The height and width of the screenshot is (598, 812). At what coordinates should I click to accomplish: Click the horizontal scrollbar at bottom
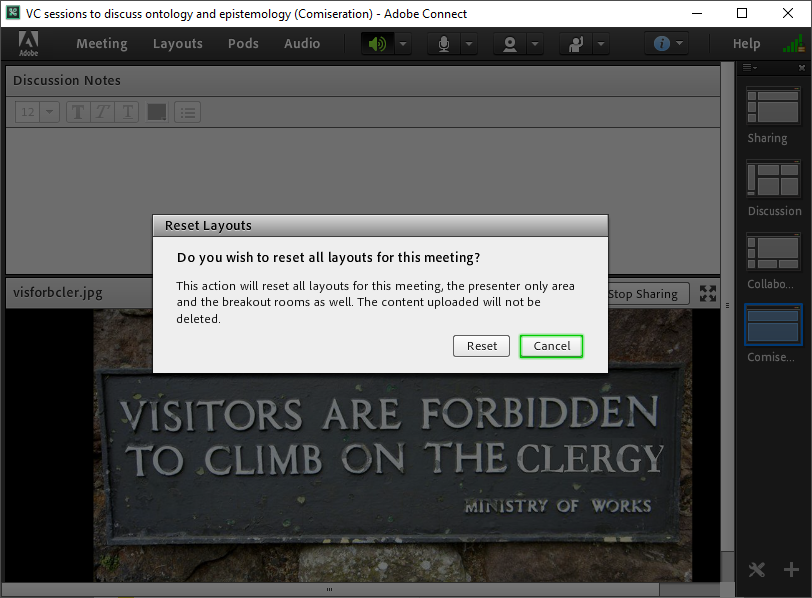coord(330,589)
